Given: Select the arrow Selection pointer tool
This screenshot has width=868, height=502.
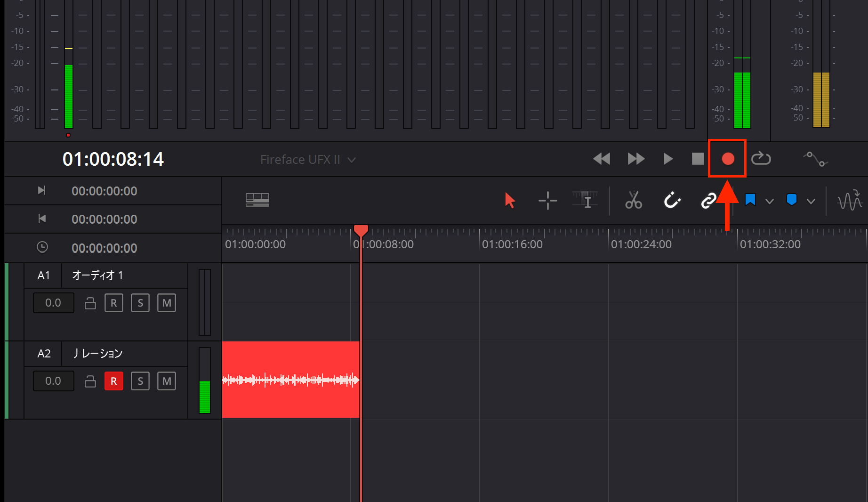Looking at the screenshot, I should point(509,201).
